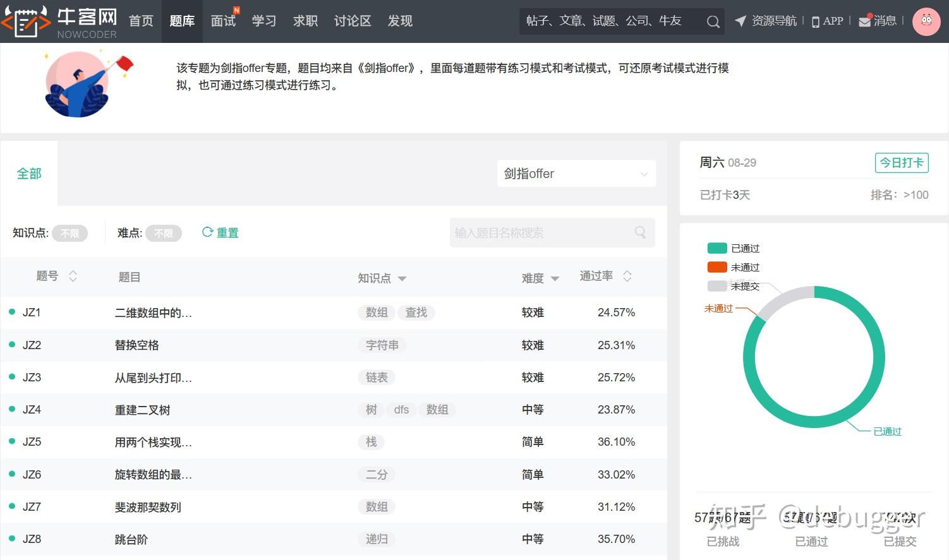Open the 难度 column filter dropdown
Screen dimensions: 949x560
(x=555, y=278)
